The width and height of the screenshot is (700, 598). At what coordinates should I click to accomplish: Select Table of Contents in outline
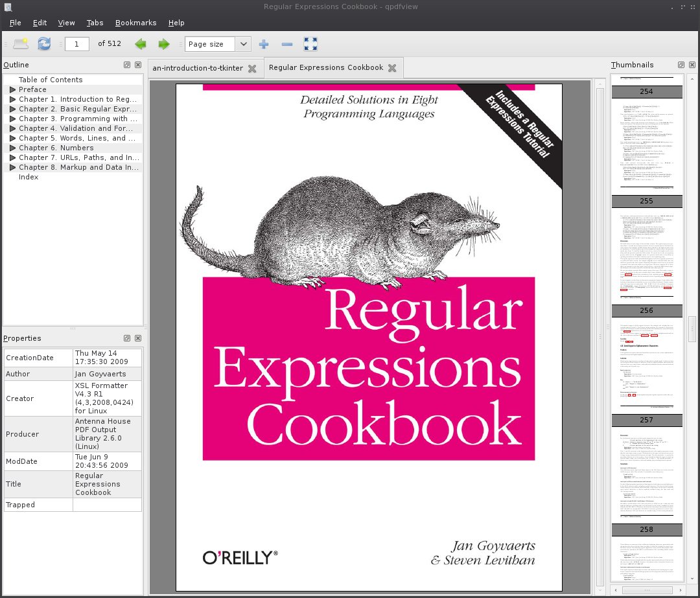click(51, 80)
